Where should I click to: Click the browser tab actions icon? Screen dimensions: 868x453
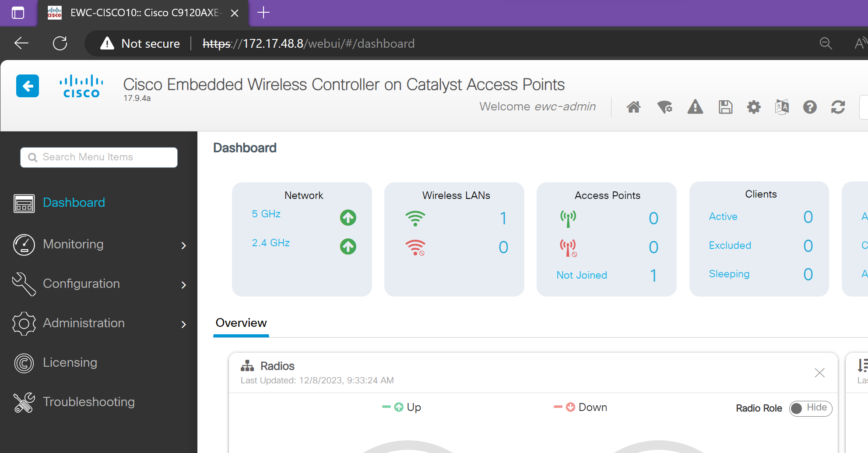[x=18, y=13]
